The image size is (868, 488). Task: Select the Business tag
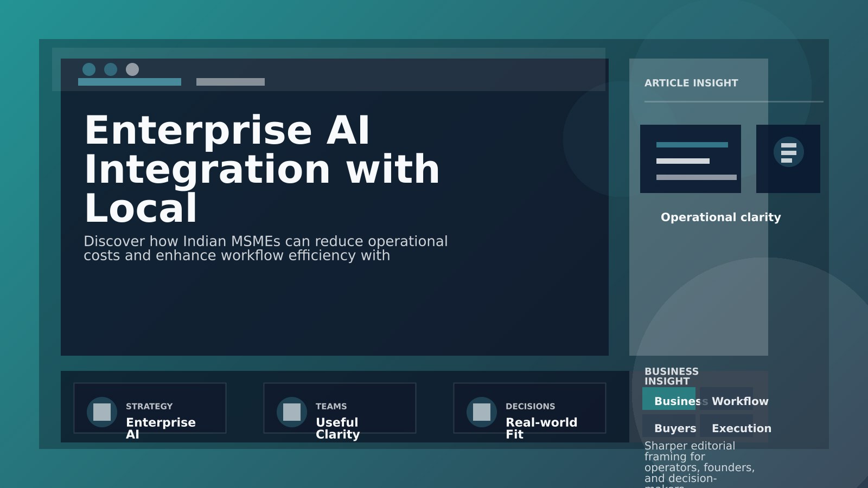[x=669, y=399]
